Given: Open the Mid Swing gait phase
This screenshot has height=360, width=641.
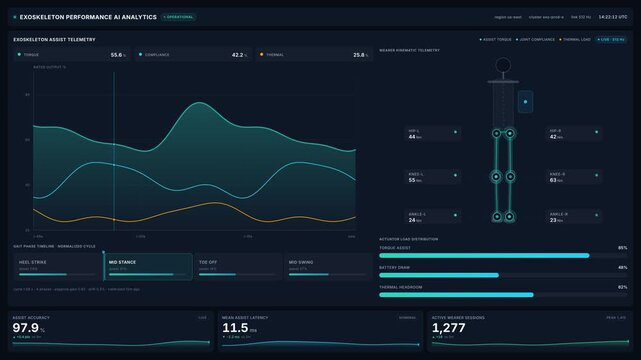Looking at the screenshot, I should pos(327,267).
